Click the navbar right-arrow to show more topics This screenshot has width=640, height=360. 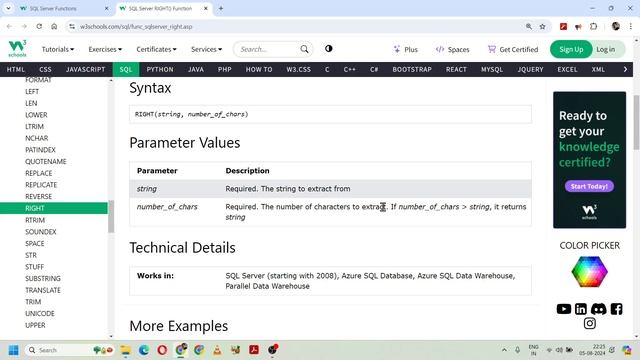625,69
